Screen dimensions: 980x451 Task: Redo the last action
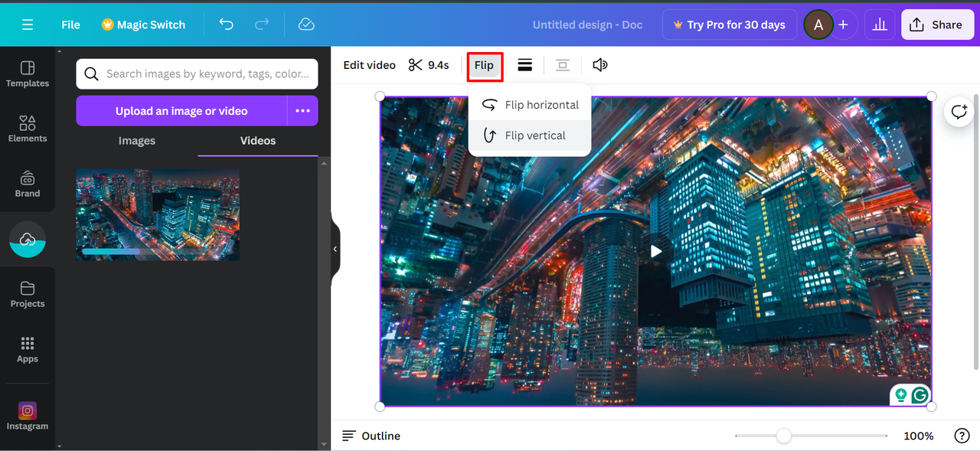(x=262, y=25)
